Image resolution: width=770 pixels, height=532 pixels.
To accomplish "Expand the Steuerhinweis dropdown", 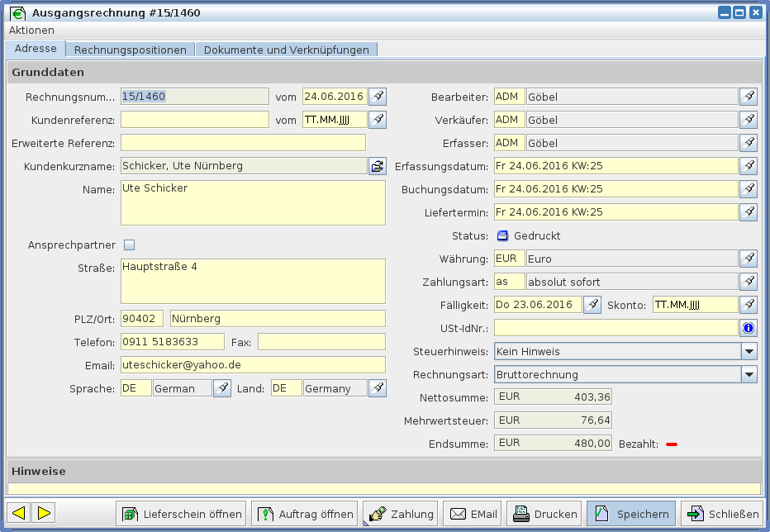I will (749, 351).
